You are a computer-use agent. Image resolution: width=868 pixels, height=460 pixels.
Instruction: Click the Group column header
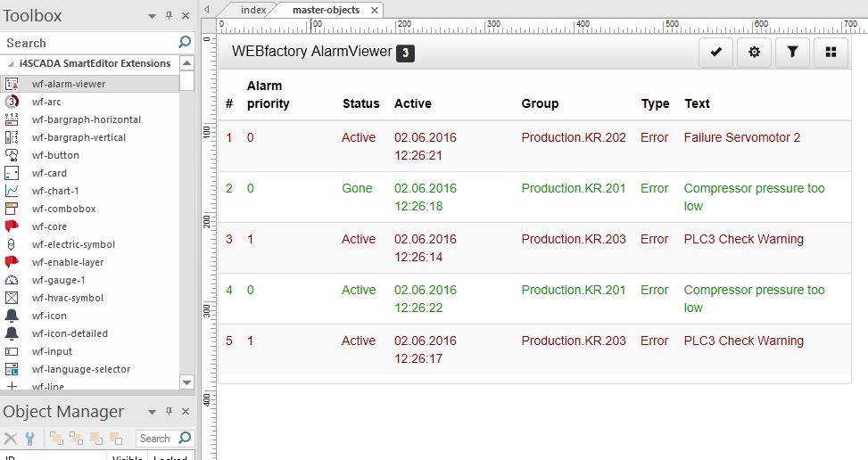click(x=540, y=103)
